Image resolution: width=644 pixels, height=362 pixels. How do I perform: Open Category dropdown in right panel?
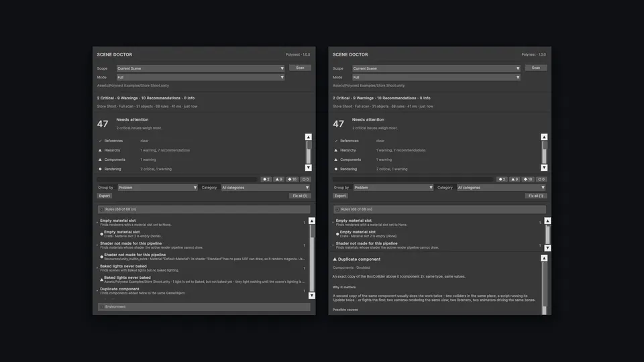click(501, 188)
